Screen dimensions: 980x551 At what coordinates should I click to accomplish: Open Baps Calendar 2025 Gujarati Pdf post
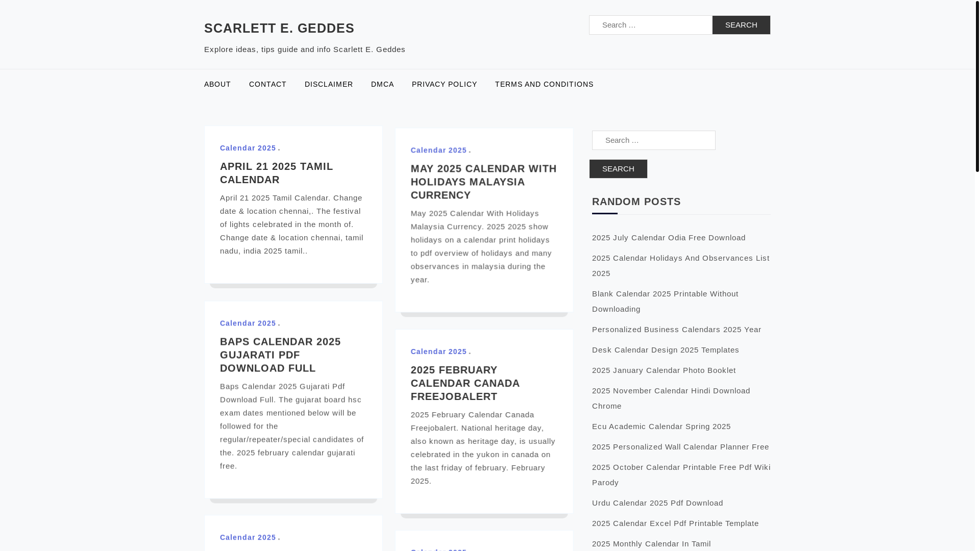(280, 355)
